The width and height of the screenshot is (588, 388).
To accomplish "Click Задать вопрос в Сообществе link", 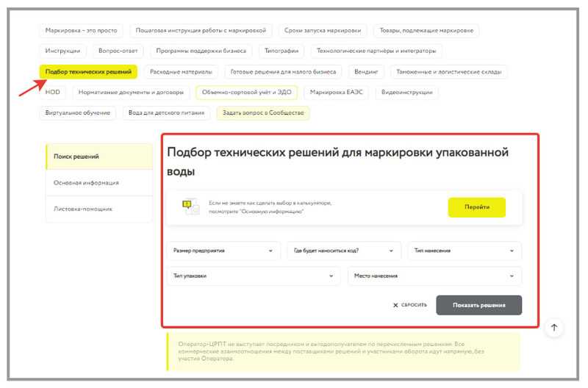I will (263, 113).
